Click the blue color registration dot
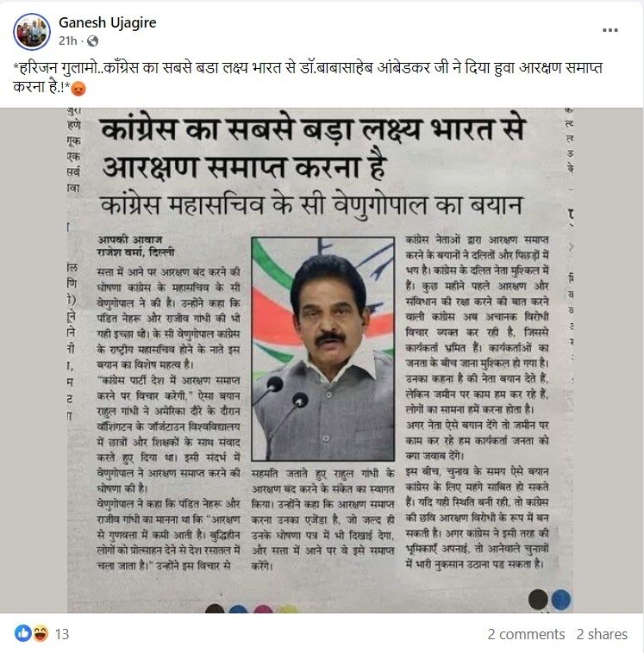Screen dimensions: 644x653 [x=561, y=600]
